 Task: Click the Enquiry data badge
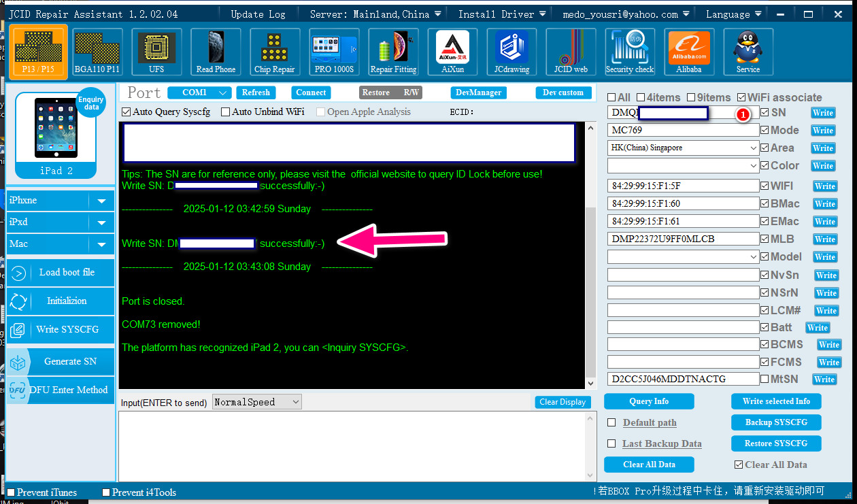(91, 103)
